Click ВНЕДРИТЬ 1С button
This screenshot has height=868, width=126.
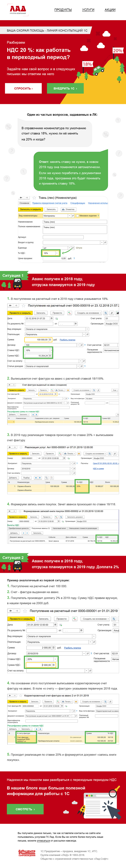pos(65,88)
